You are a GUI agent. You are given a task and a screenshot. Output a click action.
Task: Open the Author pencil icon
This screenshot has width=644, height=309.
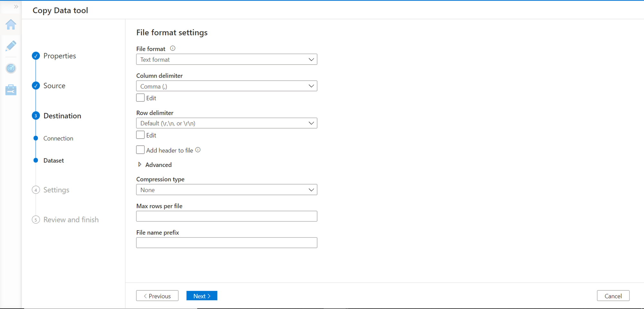tap(11, 46)
